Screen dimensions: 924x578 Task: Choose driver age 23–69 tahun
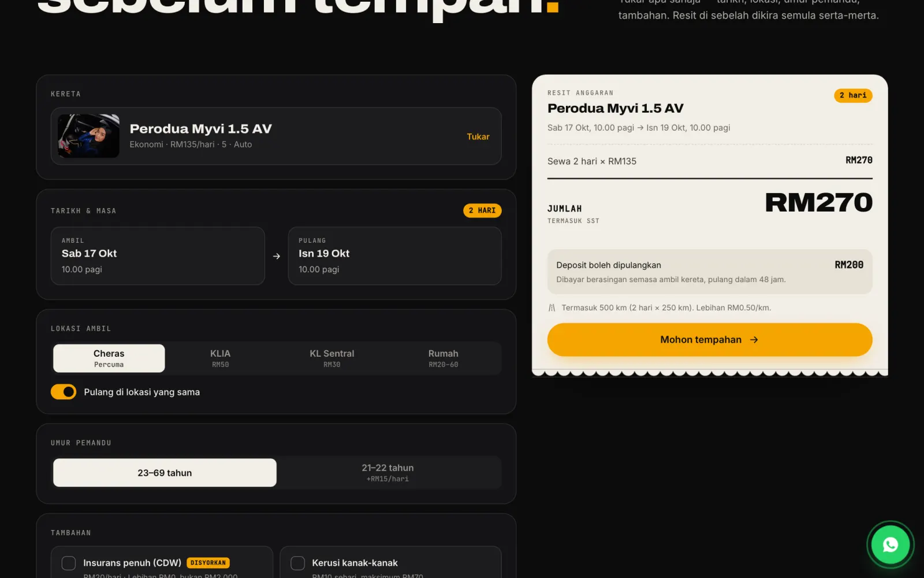[165, 473]
